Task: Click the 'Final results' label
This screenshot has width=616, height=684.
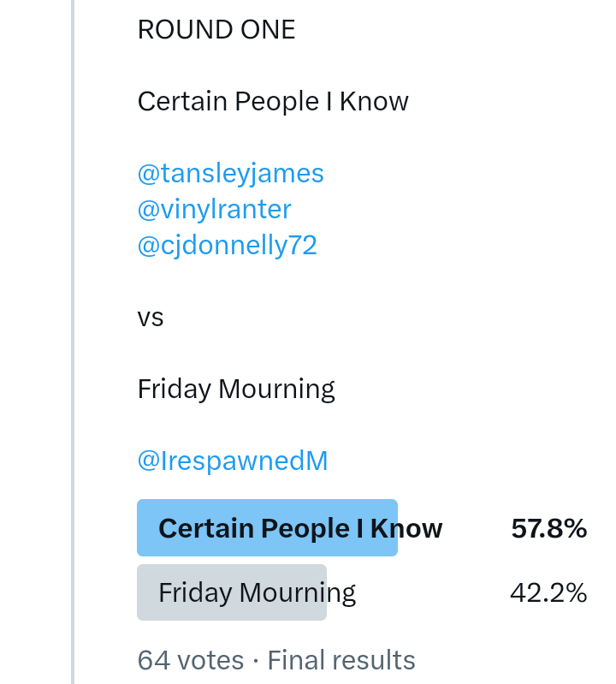Action: (341, 661)
